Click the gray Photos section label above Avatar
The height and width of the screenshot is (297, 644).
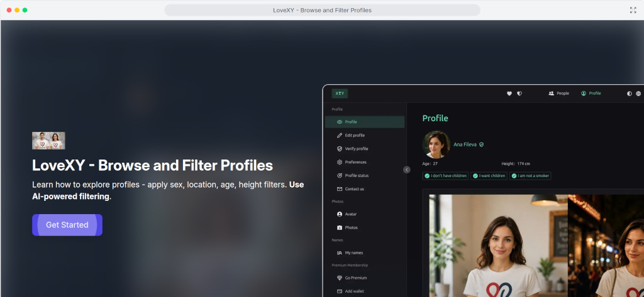pyautogui.click(x=337, y=202)
